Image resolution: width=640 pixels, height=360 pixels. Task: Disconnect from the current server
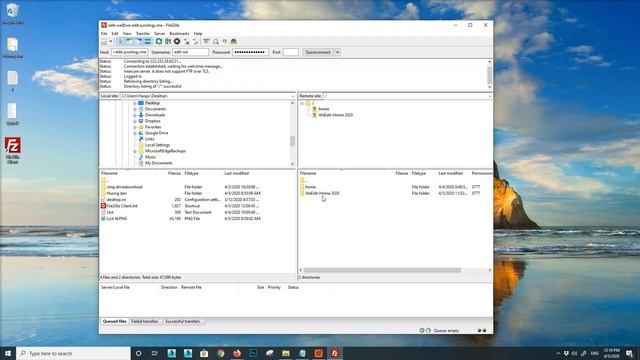(186, 42)
